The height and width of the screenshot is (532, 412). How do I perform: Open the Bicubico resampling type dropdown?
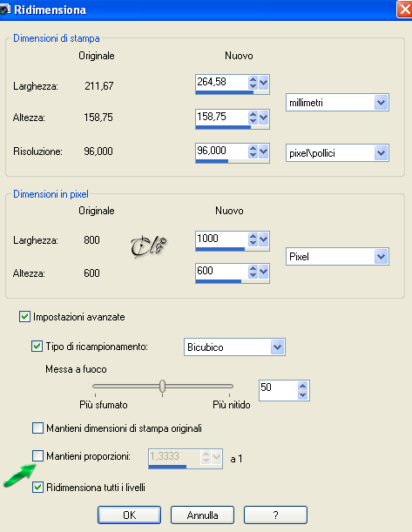pyautogui.click(x=234, y=347)
